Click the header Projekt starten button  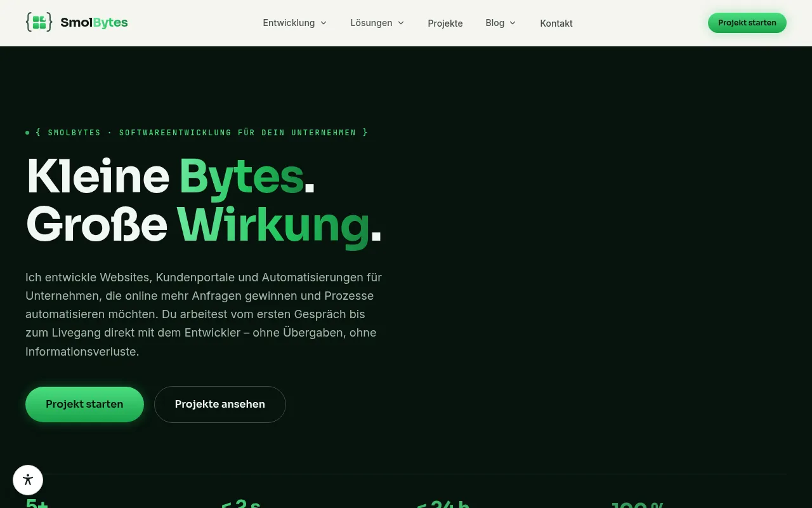747,23
